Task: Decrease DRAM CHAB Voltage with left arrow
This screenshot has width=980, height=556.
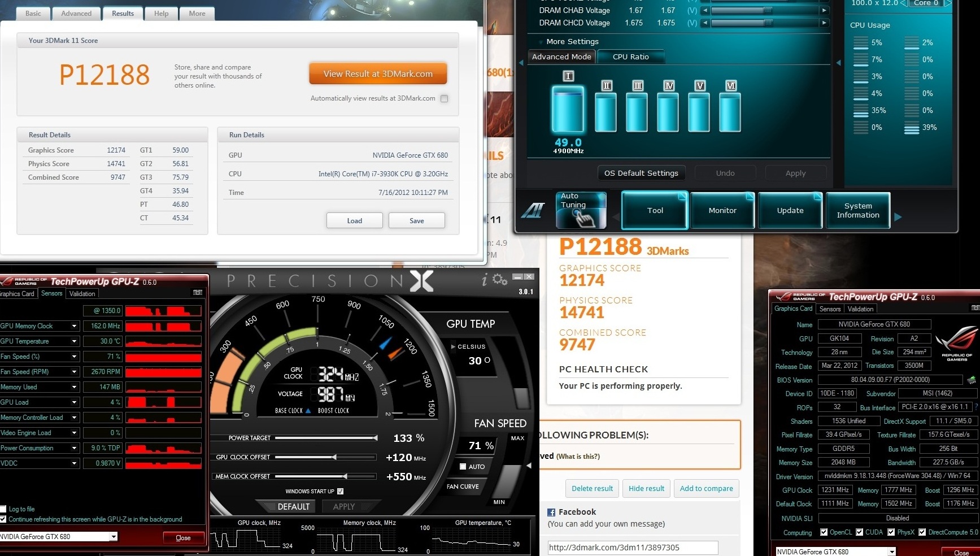Action: pos(705,10)
